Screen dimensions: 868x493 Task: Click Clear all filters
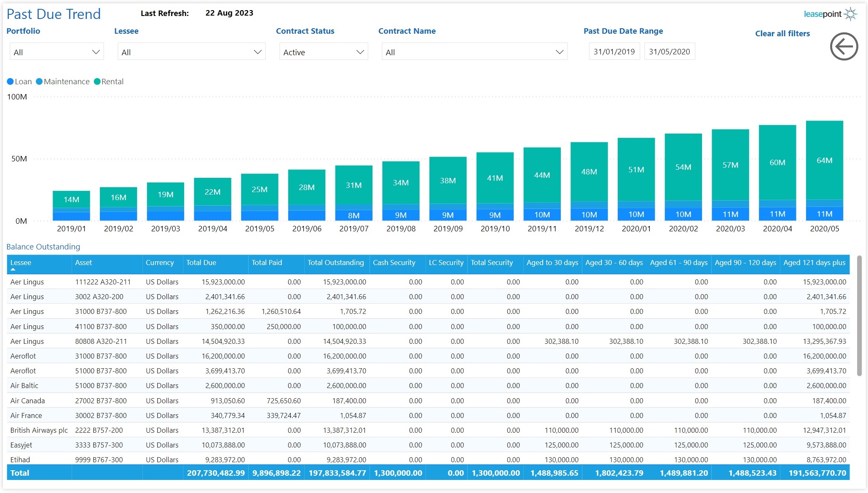point(782,34)
